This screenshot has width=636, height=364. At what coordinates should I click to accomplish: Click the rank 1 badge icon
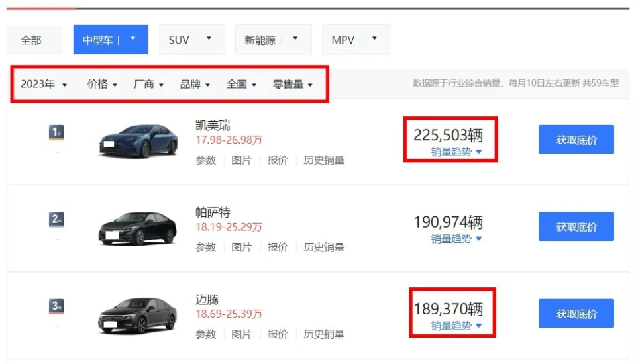click(x=56, y=132)
